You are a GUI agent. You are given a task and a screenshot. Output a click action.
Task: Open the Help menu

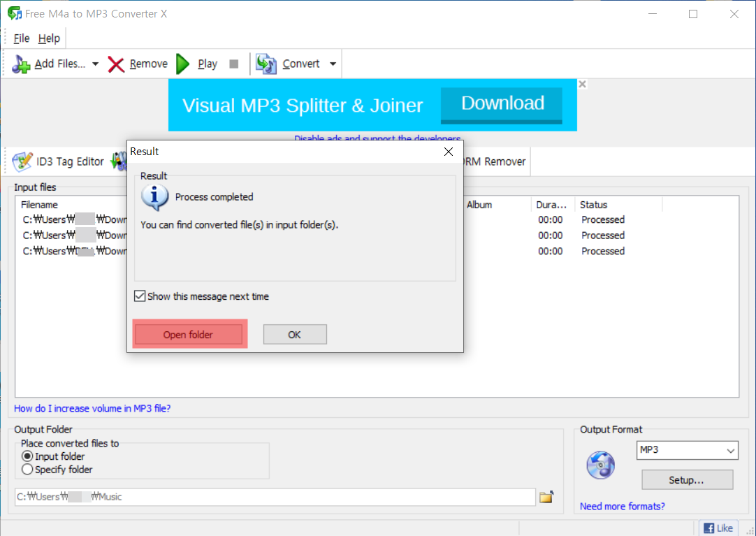(x=49, y=38)
